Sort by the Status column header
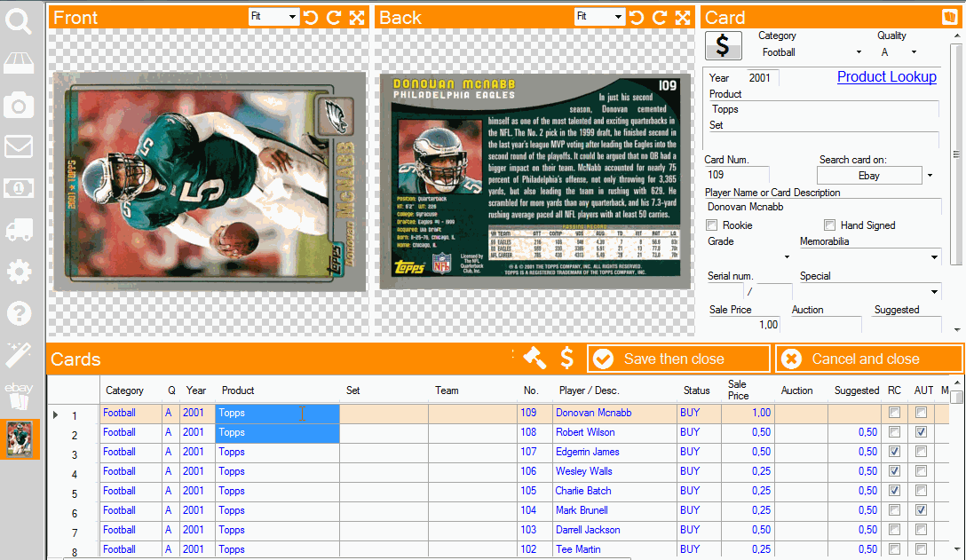Screen dimensions: 966x560 click(x=697, y=390)
